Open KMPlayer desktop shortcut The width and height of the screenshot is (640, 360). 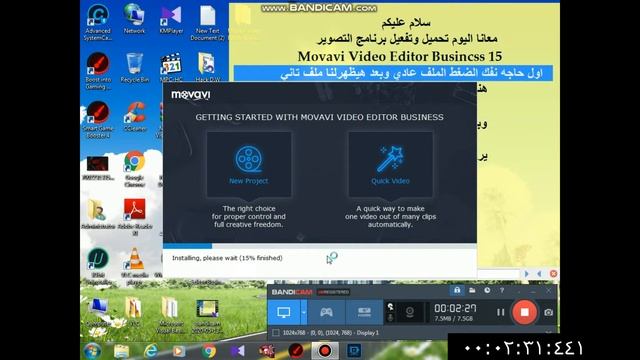click(x=171, y=19)
